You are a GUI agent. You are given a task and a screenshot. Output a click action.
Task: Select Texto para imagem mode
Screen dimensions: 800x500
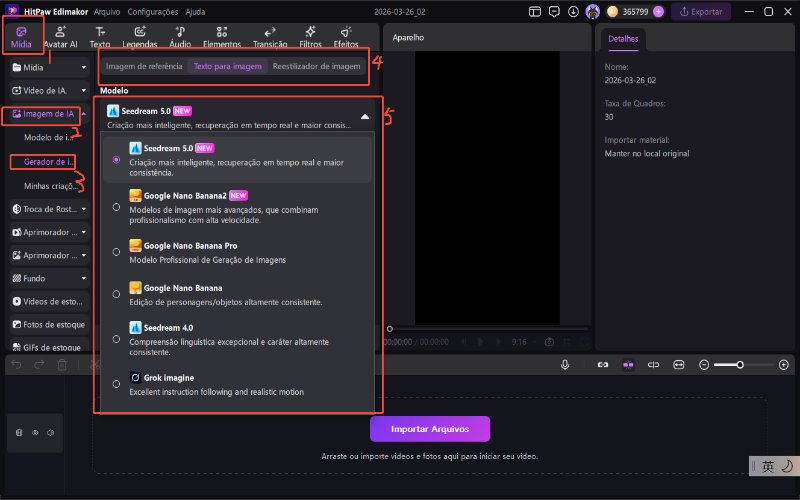point(228,66)
